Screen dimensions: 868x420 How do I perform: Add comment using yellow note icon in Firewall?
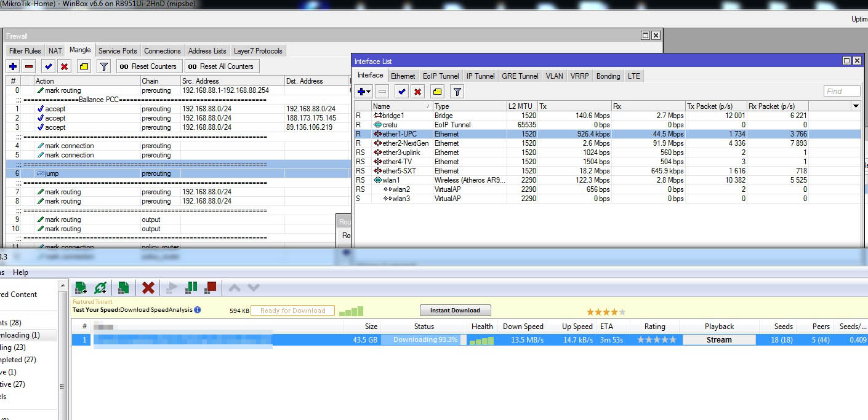coord(84,66)
